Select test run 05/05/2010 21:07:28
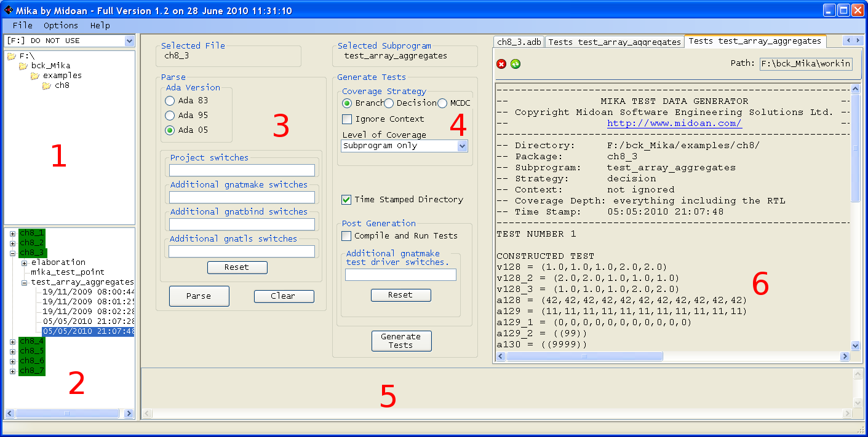Viewport: 868px width, 437px height. (88, 321)
